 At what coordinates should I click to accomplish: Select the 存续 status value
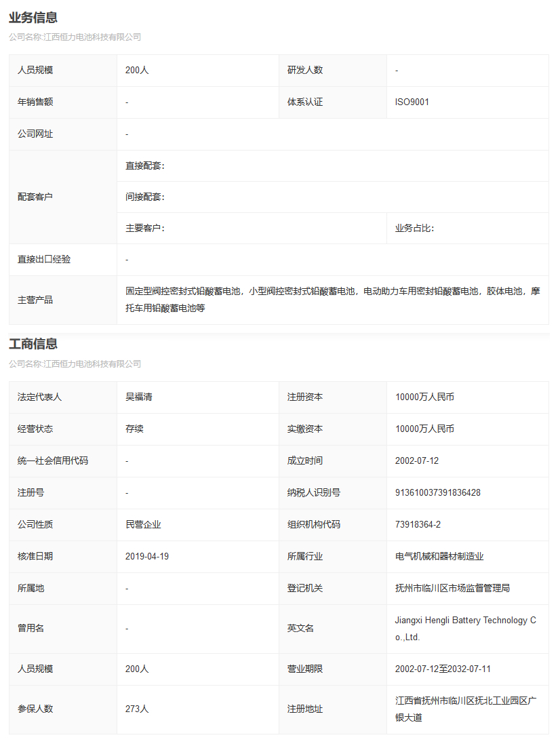click(135, 429)
